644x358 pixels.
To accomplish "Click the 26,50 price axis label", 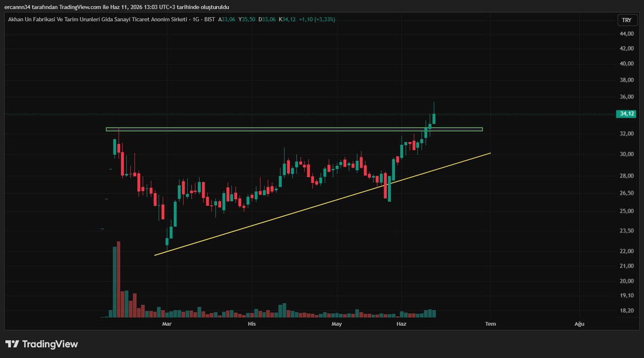I will click(x=627, y=193).
